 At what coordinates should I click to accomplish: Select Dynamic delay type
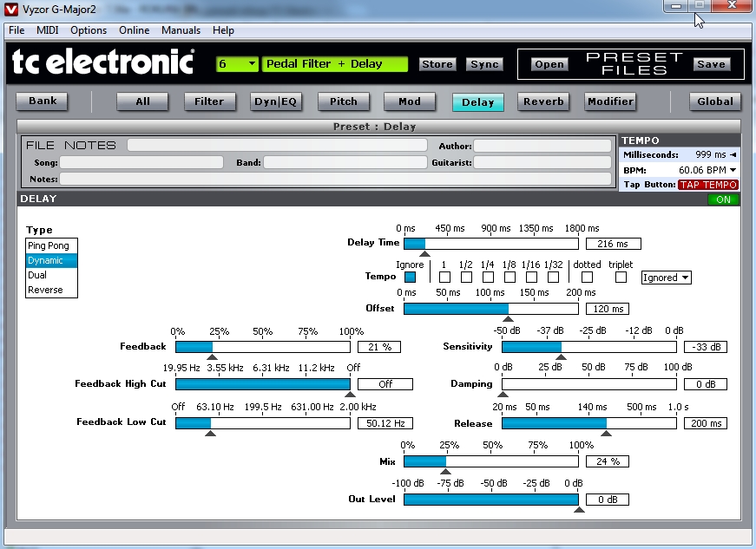coord(51,260)
